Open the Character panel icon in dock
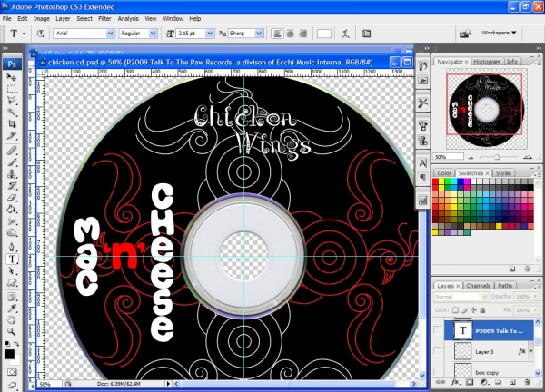 tap(423, 162)
